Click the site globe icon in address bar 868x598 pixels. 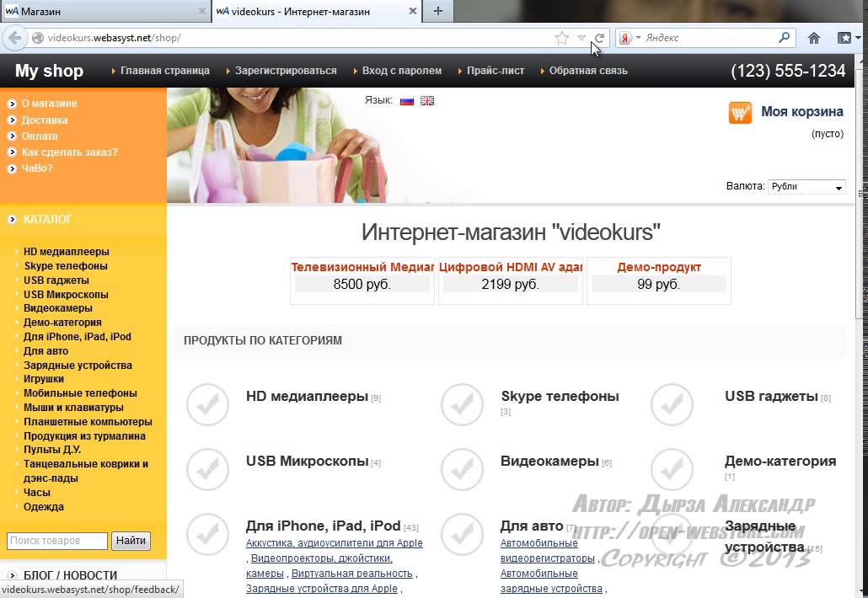pyautogui.click(x=38, y=38)
